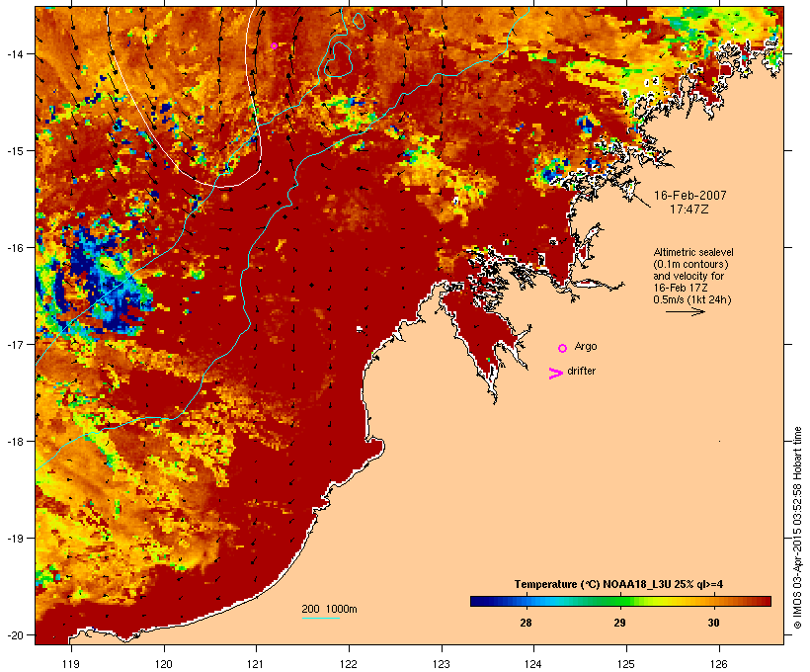
Task: Click the closed cyan contour loop near 122E 14S
Action: pos(339,60)
